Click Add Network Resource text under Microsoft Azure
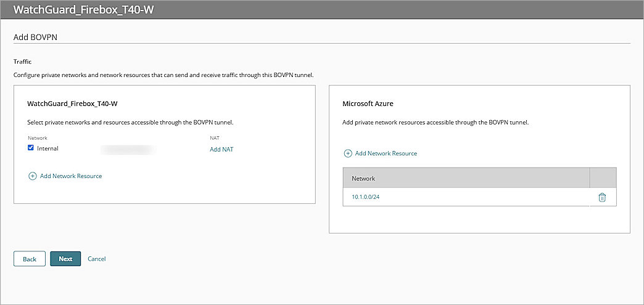The height and width of the screenshot is (305, 644). point(386,153)
